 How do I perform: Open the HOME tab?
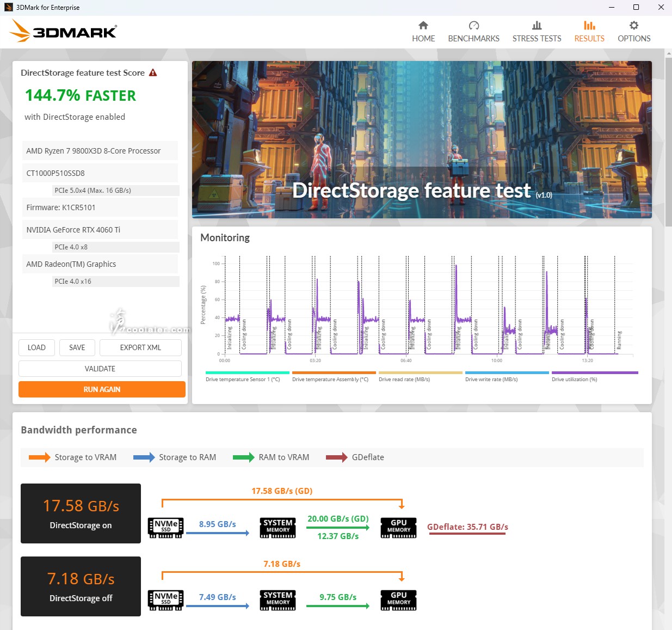pyautogui.click(x=423, y=32)
